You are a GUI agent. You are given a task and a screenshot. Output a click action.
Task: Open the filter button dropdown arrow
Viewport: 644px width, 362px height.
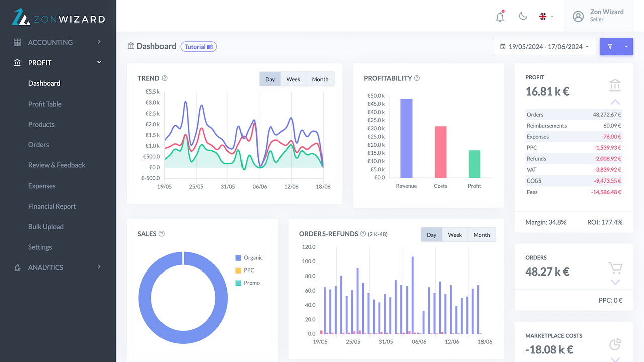[x=626, y=46]
